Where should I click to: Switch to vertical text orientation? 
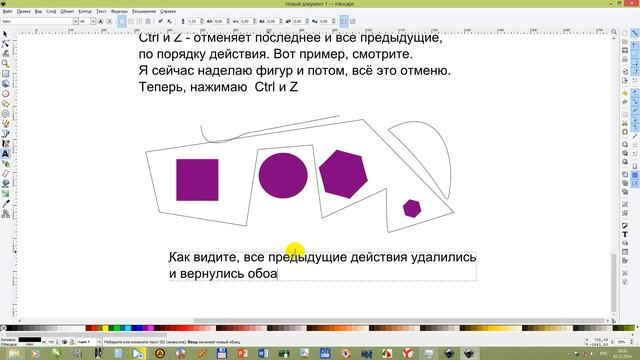click(x=353, y=21)
